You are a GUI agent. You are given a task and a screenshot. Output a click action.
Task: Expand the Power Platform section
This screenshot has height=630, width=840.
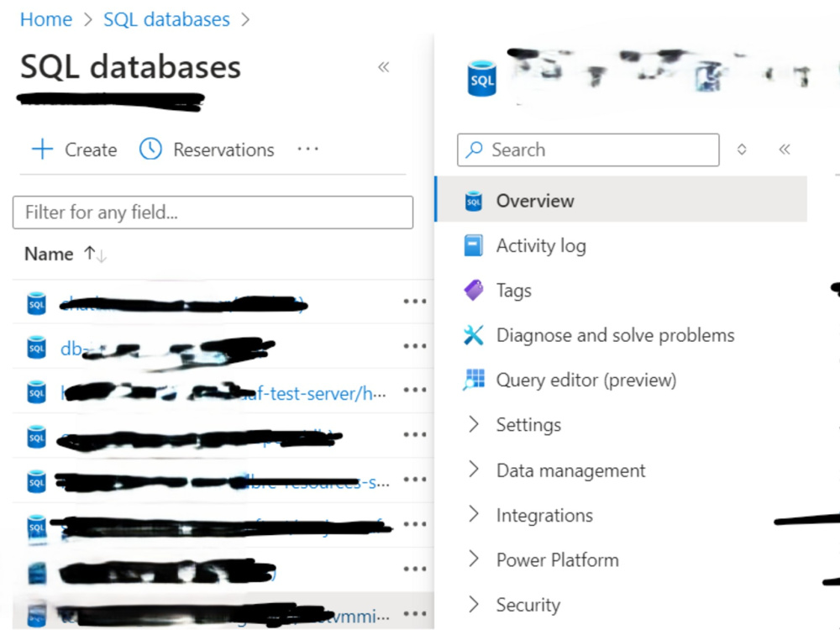point(474,559)
